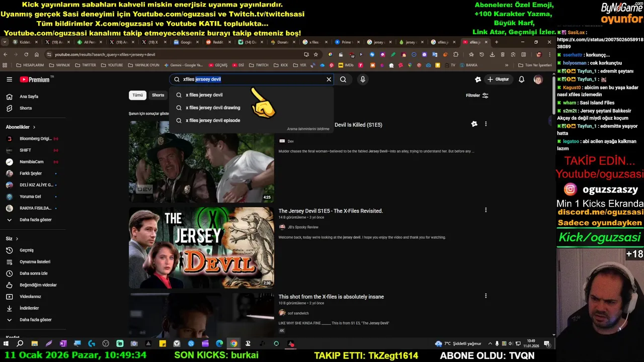
Task: Click the browser back arrow
Action: point(6,54)
